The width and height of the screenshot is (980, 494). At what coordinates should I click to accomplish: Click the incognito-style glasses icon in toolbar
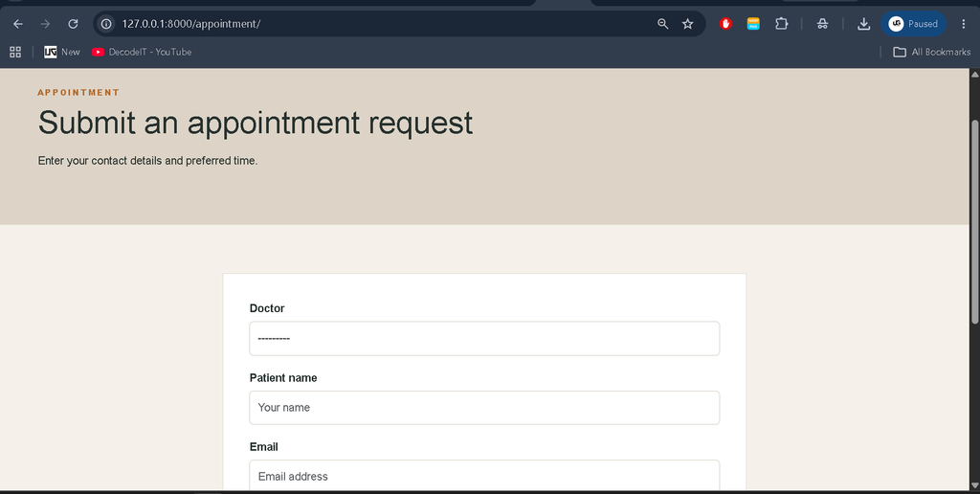[x=822, y=24]
